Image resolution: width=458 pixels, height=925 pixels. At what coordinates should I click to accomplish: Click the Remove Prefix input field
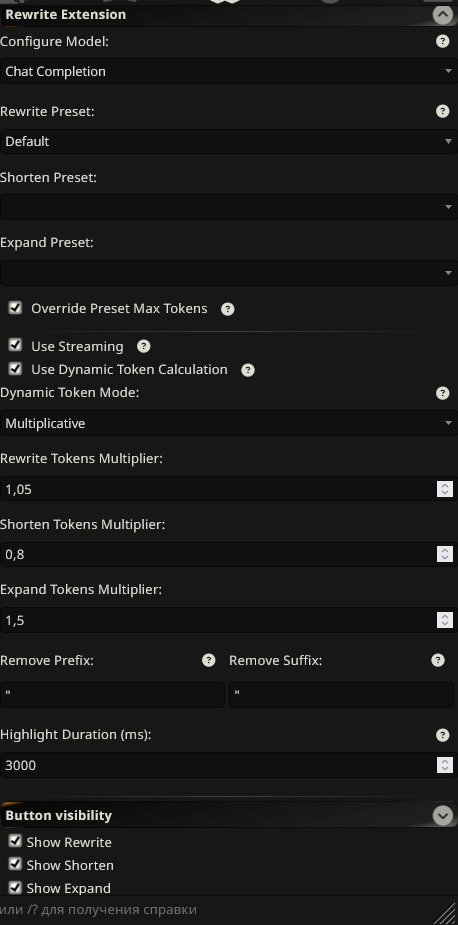(113, 695)
